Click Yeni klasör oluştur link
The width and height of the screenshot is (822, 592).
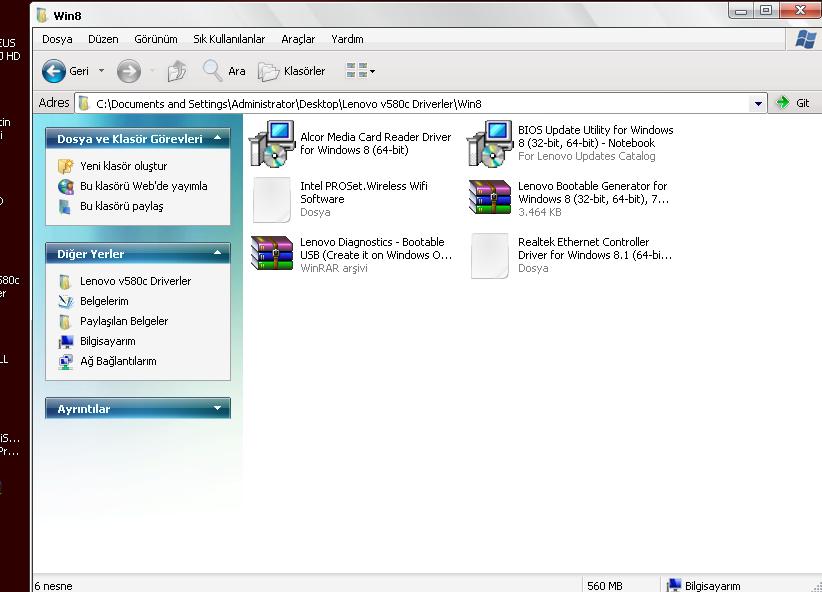pyautogui.click(x=124, y=166)
